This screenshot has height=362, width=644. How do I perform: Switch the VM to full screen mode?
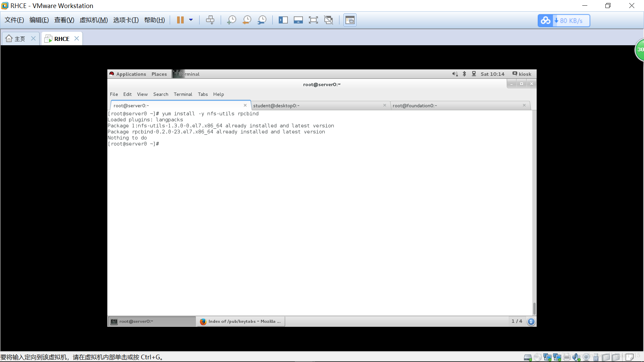pos(313,20)
